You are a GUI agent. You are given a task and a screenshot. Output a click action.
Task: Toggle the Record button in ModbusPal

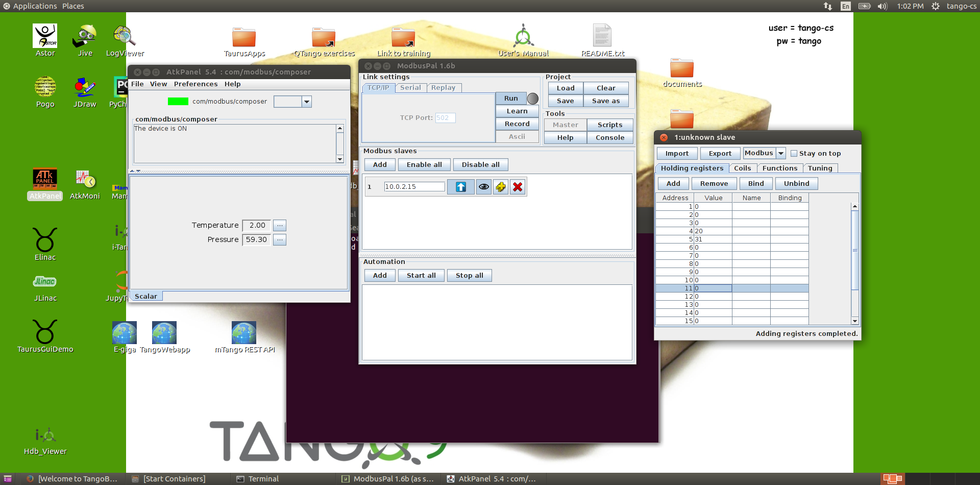tap(517, 124)
